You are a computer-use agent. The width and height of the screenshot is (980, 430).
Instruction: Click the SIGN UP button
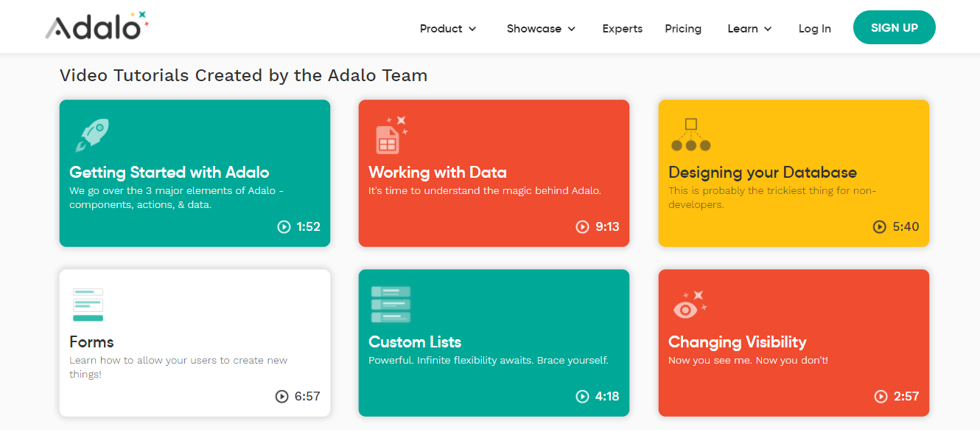[894, 28]
